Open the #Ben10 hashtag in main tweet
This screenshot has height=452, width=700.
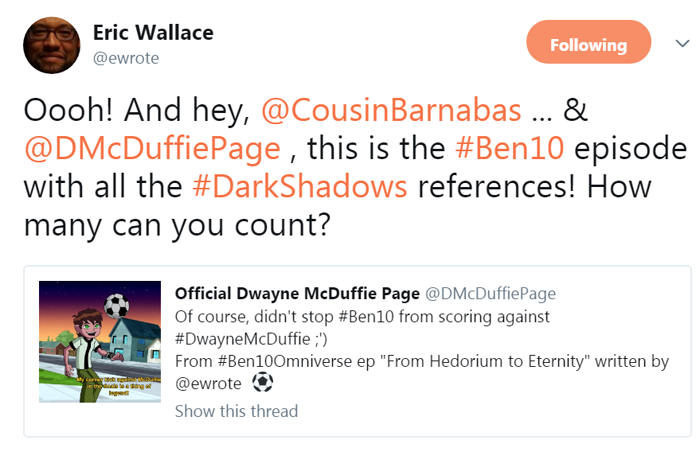click(509, 148)
